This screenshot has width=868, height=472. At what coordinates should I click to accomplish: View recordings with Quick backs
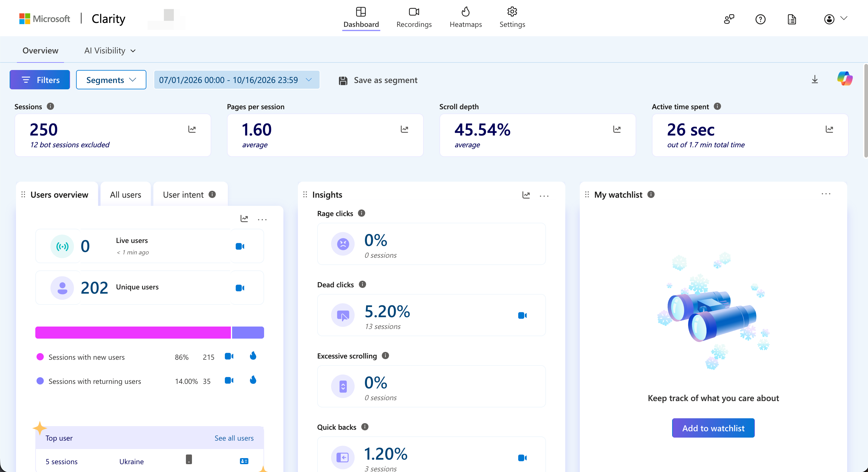[x=523, y=458]
